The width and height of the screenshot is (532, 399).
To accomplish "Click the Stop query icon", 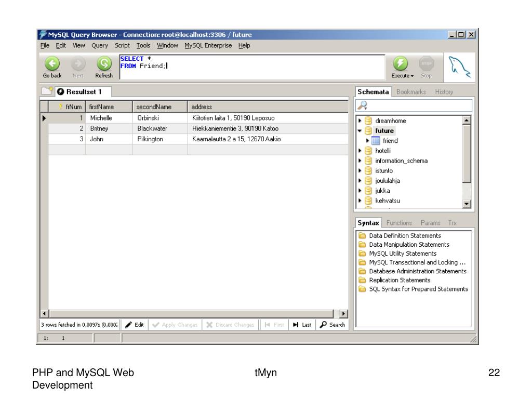I will [426, 63].
